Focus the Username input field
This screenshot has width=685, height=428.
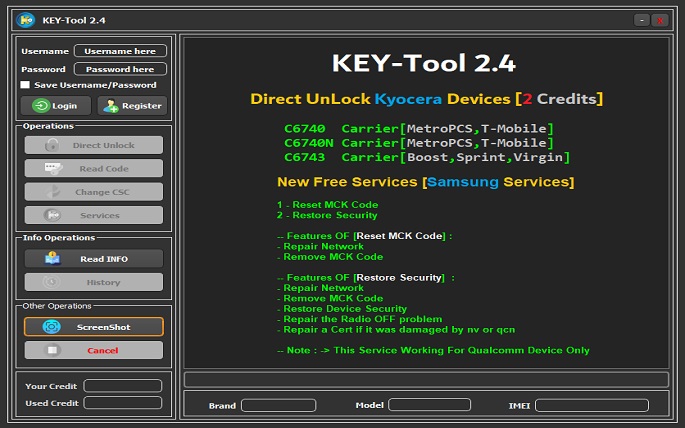(120, 51)
